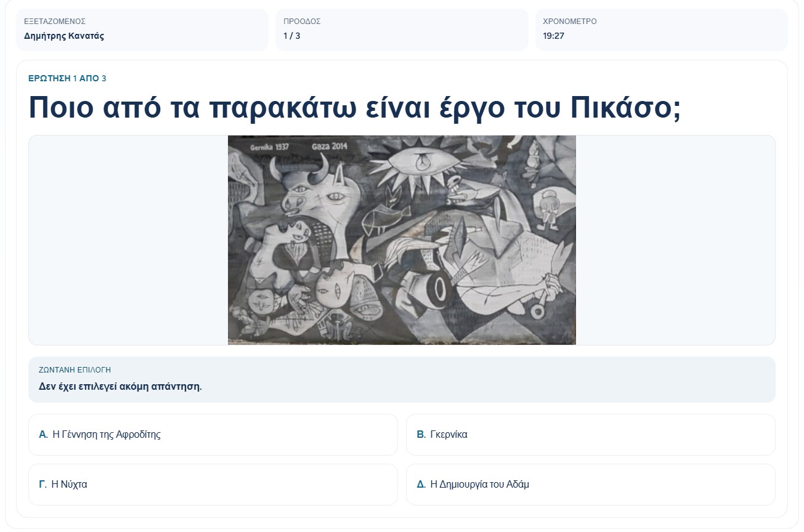This screenshot has width=804, height=532.
Task: Select answer Α. Η Γέννηση της Αφροδίτης
Action: click(x=213, y=435)
